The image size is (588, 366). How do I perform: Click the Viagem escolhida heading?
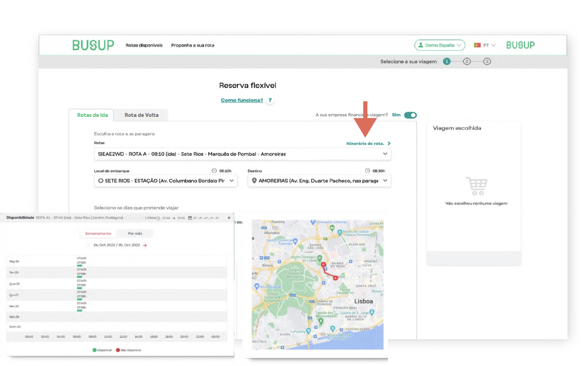457,128
